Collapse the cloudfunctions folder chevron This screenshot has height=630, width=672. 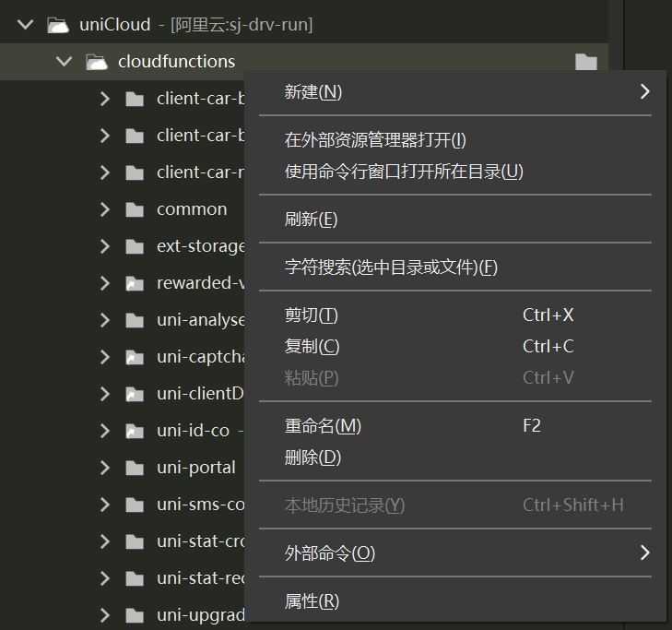pos(64,62)
